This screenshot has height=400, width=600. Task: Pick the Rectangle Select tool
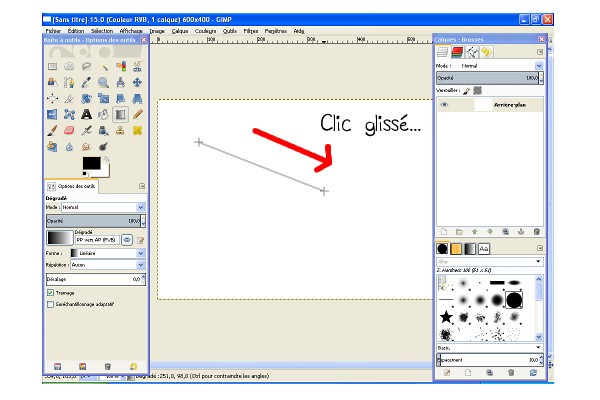tap(53, 66)
